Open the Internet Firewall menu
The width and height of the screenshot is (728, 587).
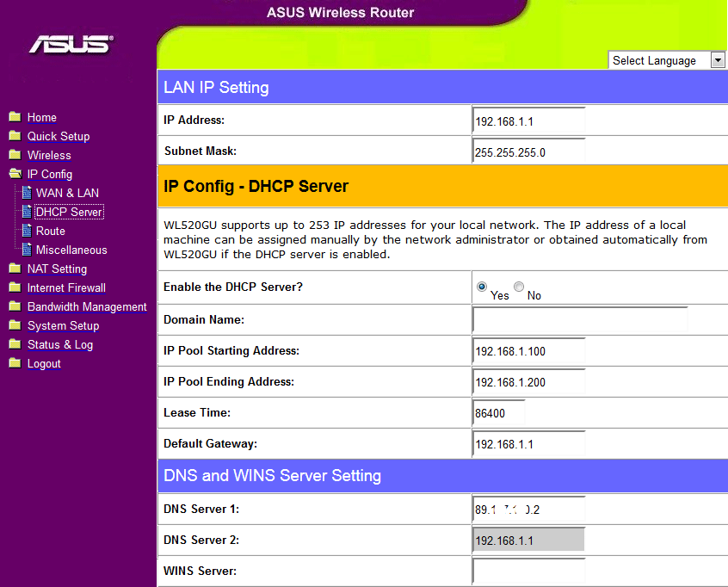pyautogui.click(x=66, y=288)
